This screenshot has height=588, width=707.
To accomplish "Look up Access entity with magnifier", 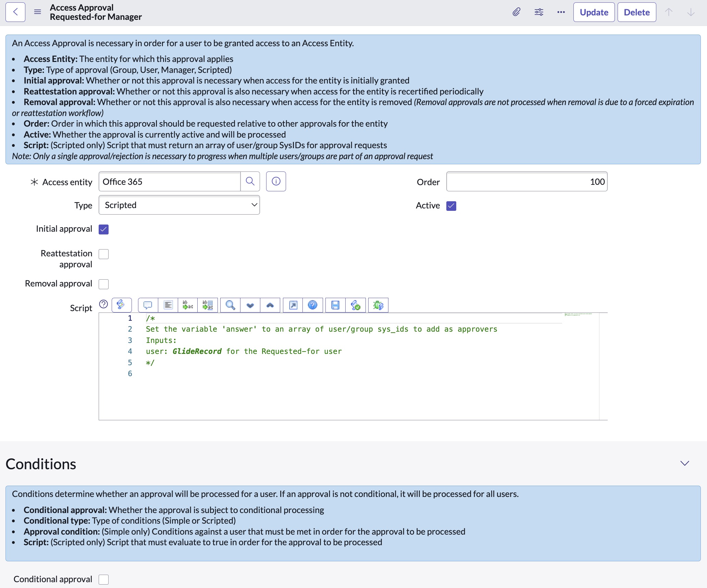I will (250, 181).
